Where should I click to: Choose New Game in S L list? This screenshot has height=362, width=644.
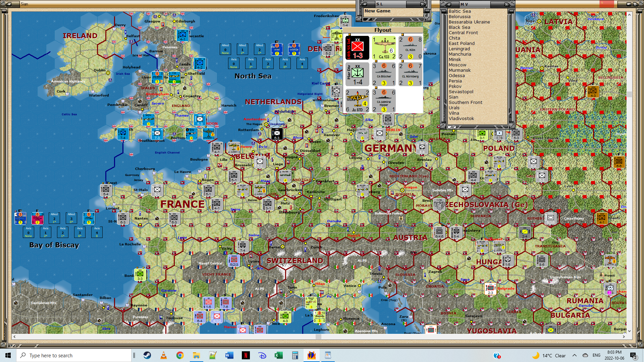click(377, 11)
